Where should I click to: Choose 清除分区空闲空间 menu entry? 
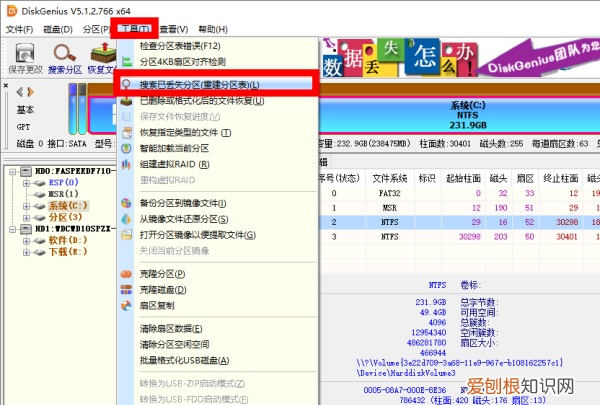(218, 345)
